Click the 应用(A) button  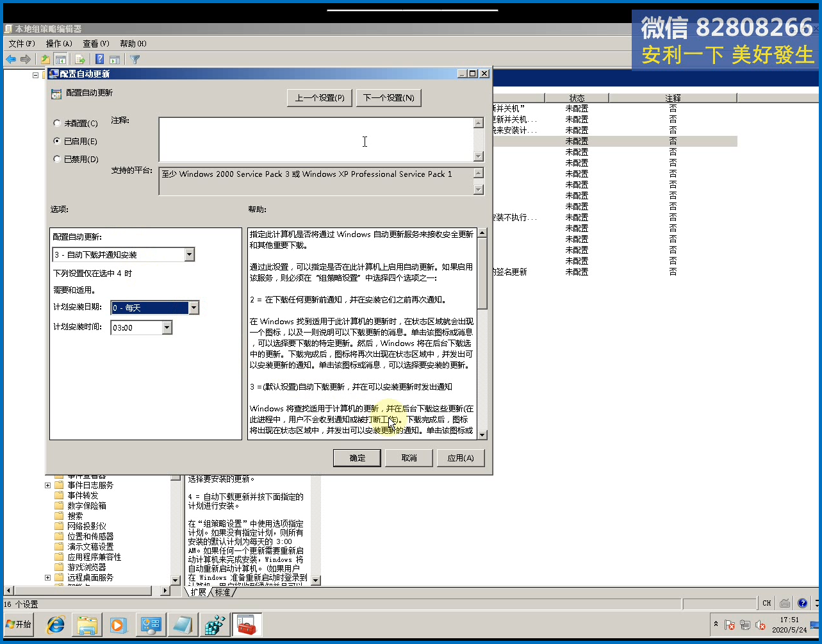click(461, 458)
